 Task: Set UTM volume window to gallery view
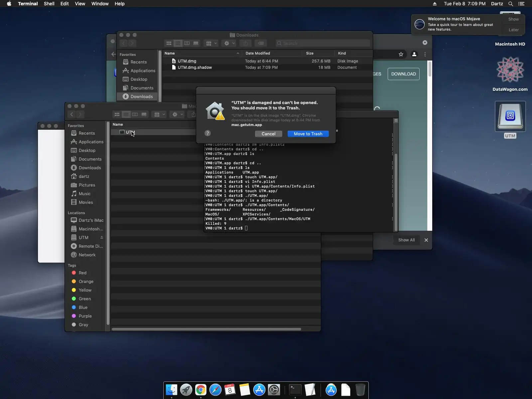coord(144,114)
